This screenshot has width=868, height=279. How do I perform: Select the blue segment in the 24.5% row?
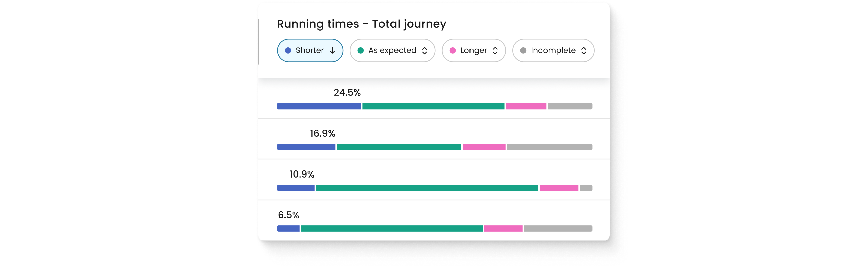pyautogui.click(x=319, y=106)
